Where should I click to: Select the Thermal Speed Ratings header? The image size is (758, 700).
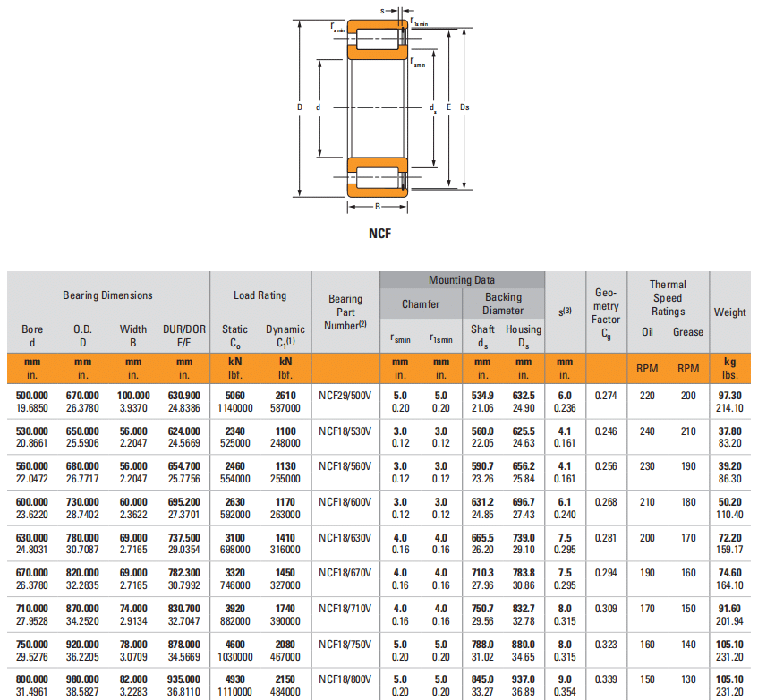[x=667, y=298]
